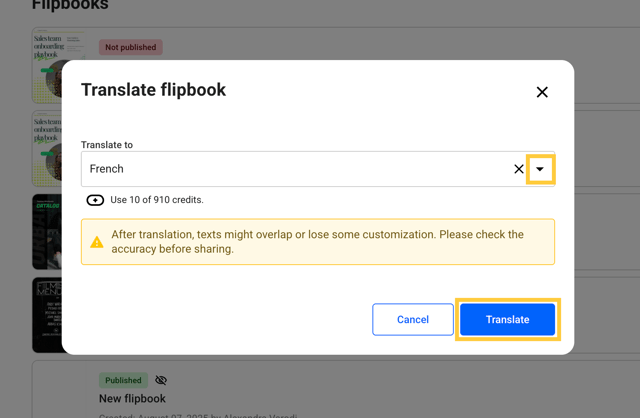Clear the selected French language
The height and width of the screenshot is (418, 640).
click(x=519, y=169)
